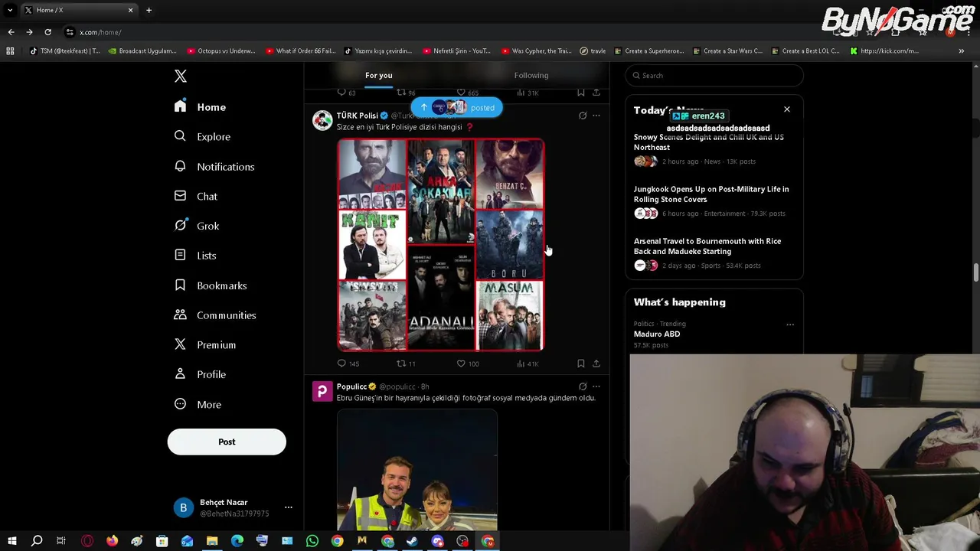Open the Maduro ABD trending topic
980x551 pixels.
tap(657, 334)
